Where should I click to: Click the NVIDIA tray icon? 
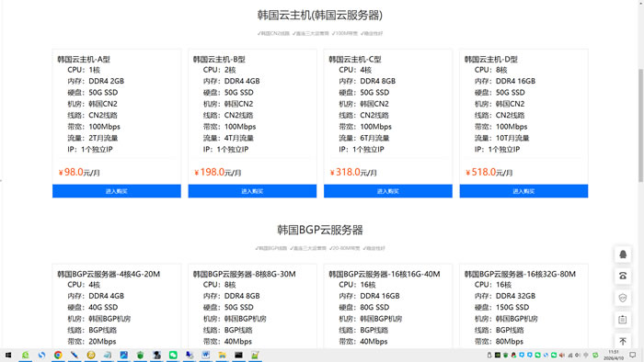(498, 355)
